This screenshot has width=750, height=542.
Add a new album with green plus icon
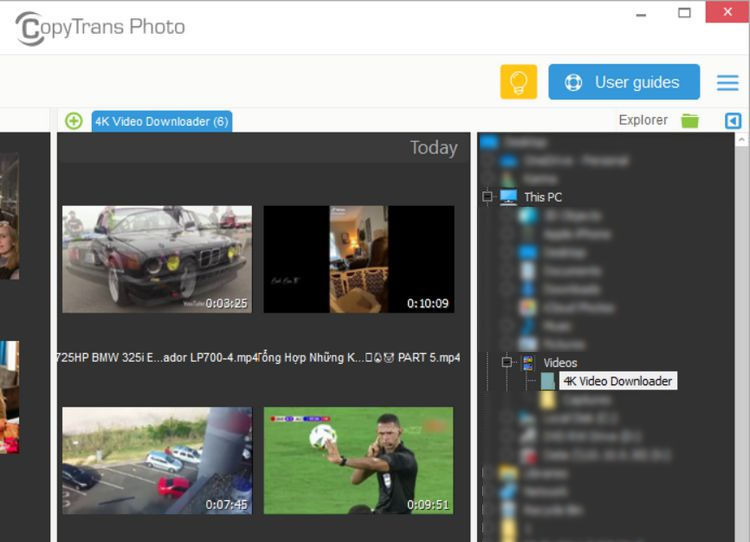pos(74,121)
